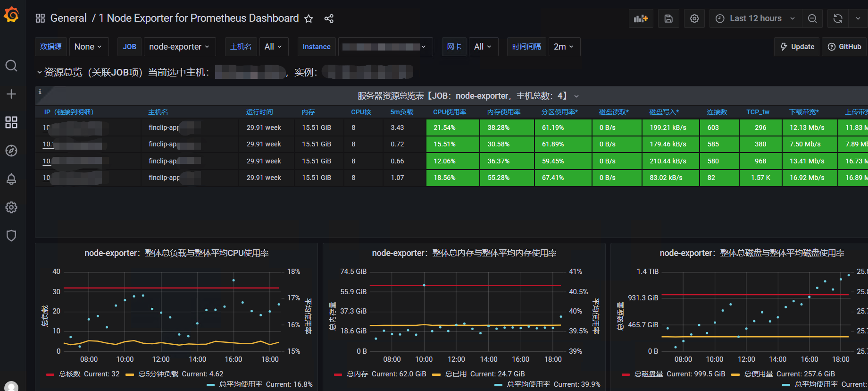Open dashboard settings gear in top bar
Screen dimensions: 868x391
coord(694,18)
